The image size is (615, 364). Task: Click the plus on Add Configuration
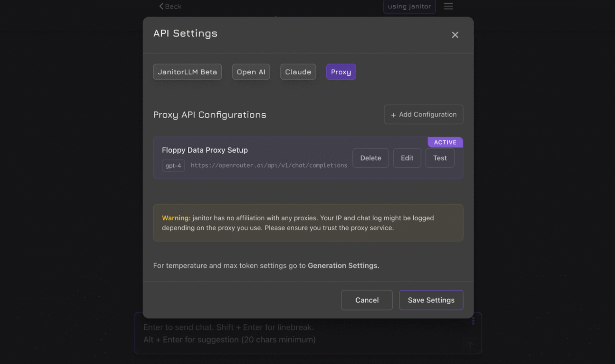point(393,114)
